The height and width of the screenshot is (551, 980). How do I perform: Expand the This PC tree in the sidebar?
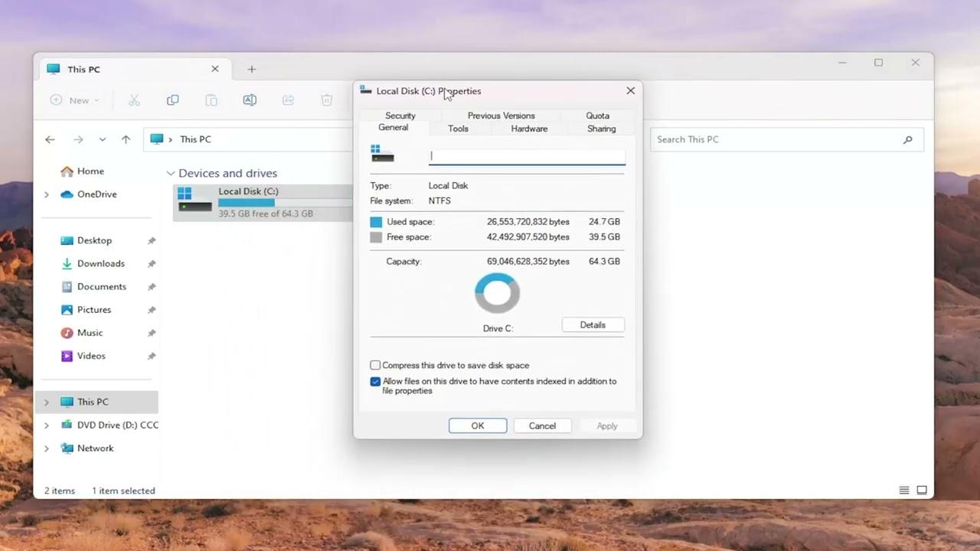[47, 401]
